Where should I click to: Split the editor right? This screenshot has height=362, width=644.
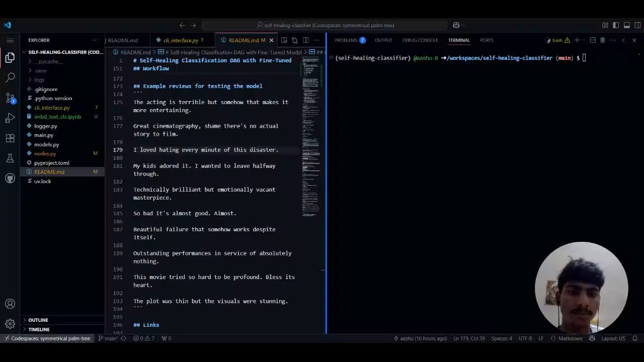point(306,40)
